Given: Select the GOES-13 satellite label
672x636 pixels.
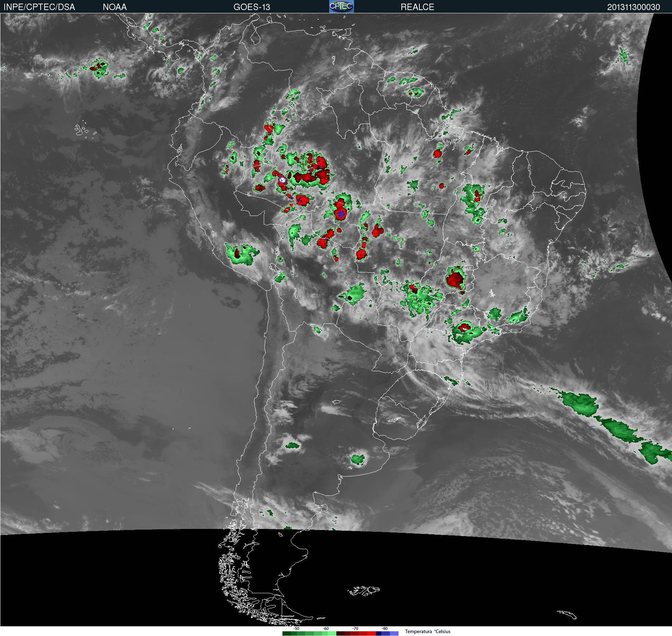Looking at the screenshot, I should [x=252, y=7].
